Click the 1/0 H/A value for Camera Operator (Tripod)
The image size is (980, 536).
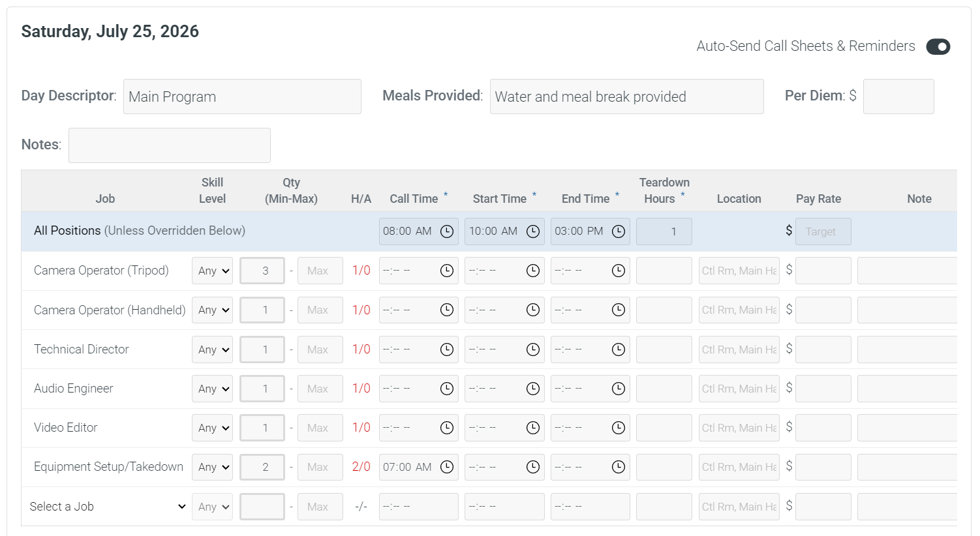coord(361,271)
